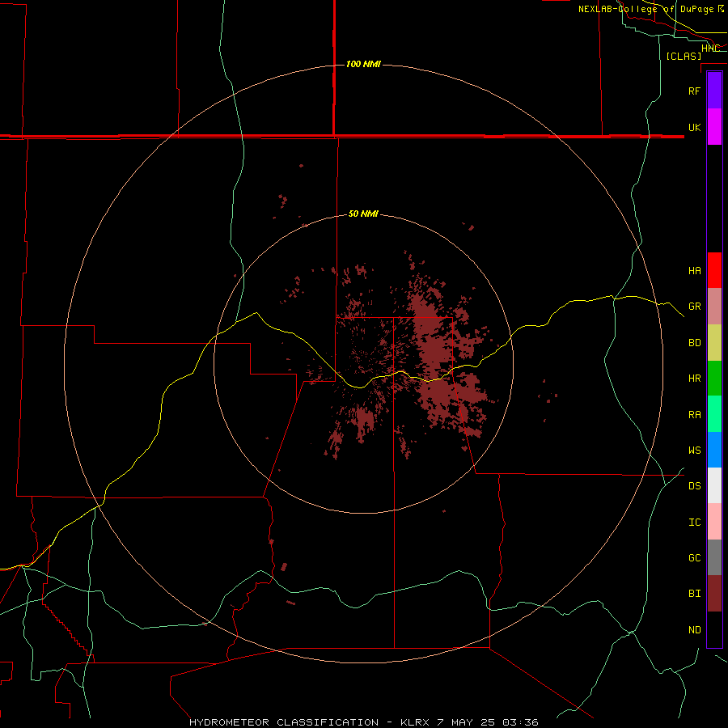Viewport: 728px width, 728px height.
Task: Click the light pink IC legend swatch
Action: pos(714,522)
